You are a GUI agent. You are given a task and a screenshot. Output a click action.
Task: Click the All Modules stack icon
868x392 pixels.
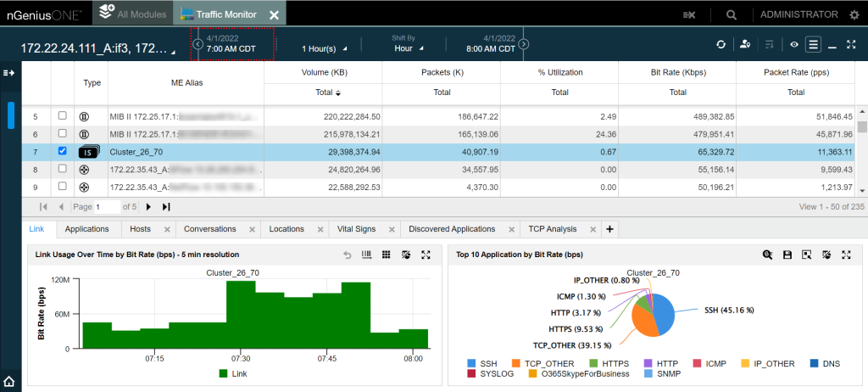[x=106, y=12]
